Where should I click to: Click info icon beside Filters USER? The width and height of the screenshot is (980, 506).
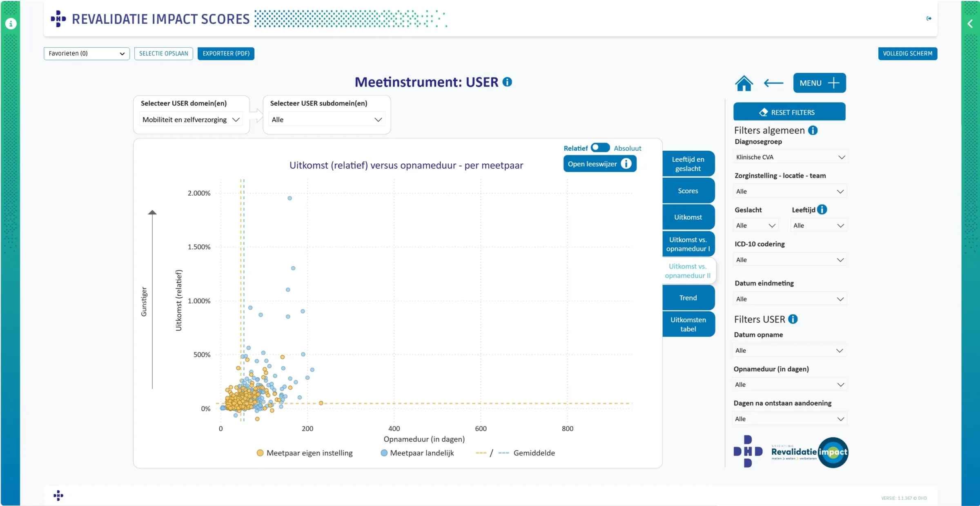(793, 319)
